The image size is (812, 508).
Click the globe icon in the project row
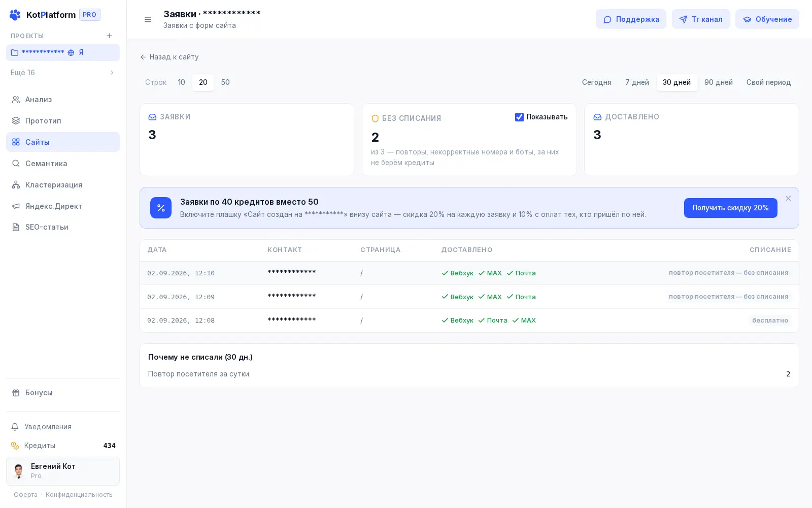71,52
